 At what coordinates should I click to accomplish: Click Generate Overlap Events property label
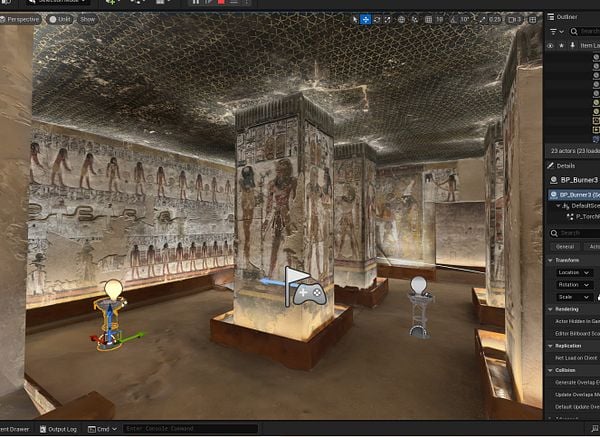(577, 383)
